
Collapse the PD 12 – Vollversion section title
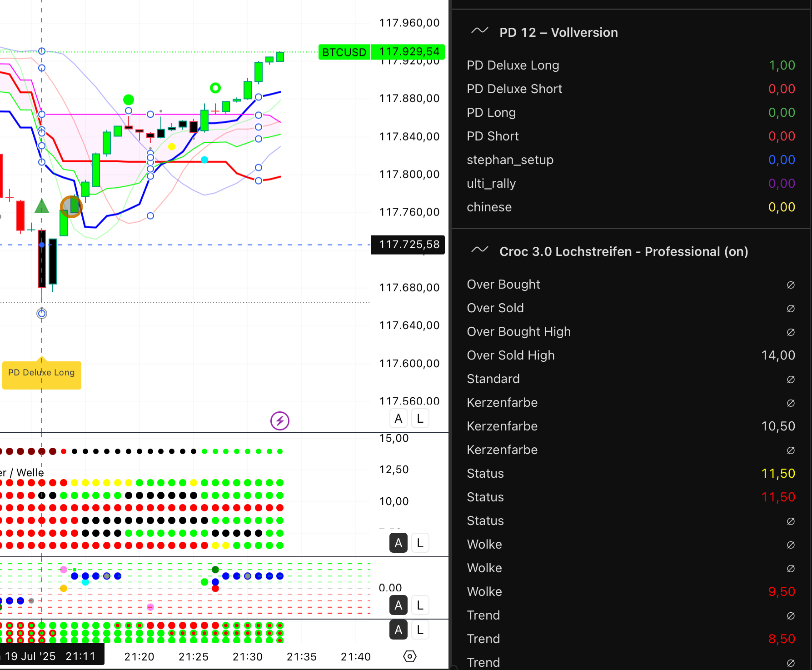(x=558, y=33)
